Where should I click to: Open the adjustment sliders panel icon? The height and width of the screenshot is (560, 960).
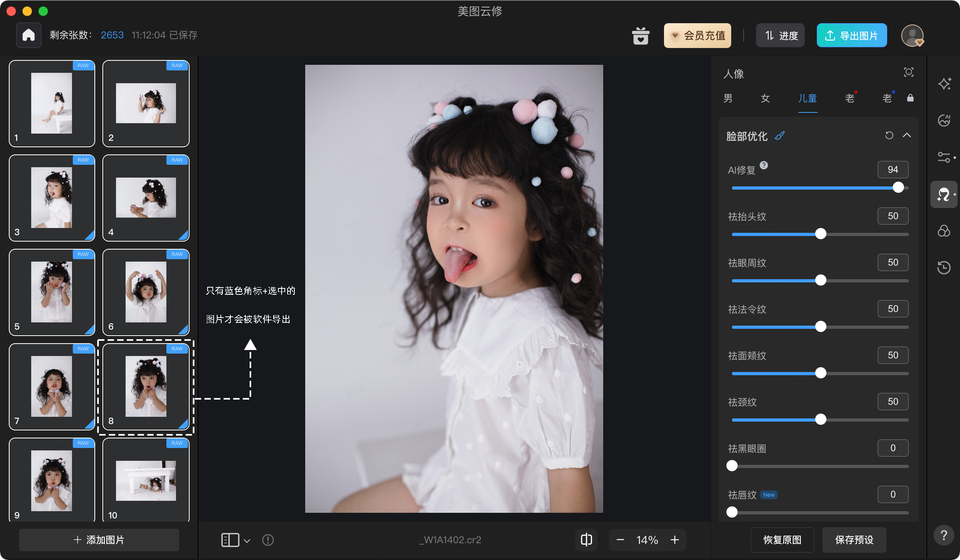[944, 157]
